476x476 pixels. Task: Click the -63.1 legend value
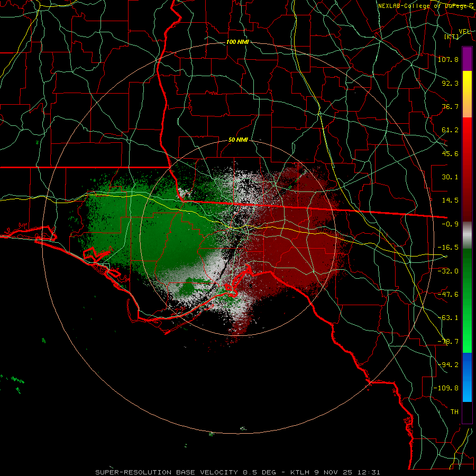448,318
